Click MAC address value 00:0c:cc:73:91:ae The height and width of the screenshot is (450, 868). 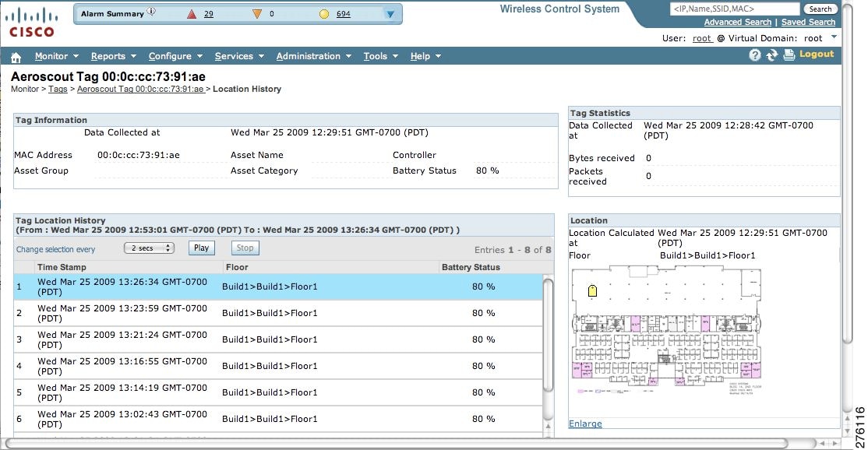139,156
